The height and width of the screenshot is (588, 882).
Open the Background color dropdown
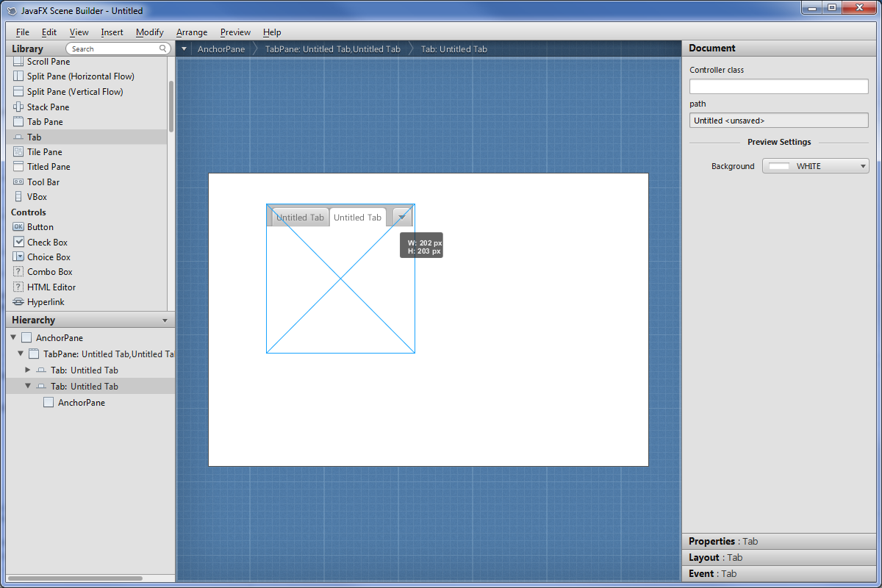coord(863,166)
